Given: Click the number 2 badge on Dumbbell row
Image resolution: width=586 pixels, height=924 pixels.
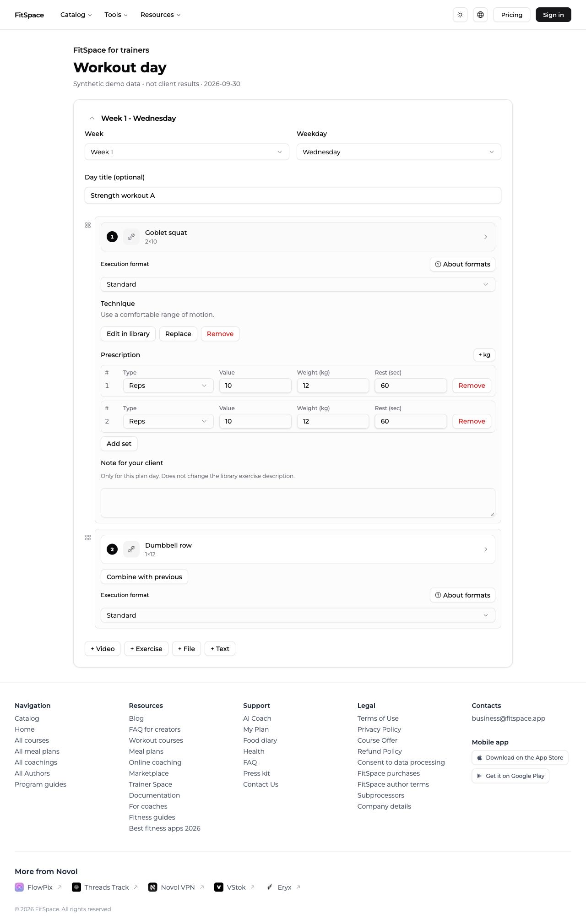Looking at the screenshot, I should 112,549.
